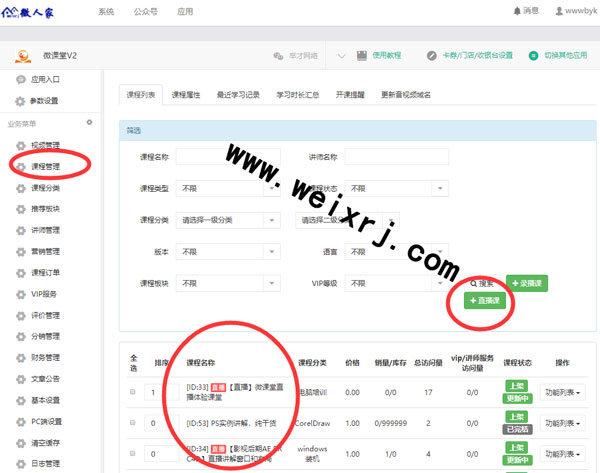Click the 微人家 logo
Viewport: 600px width, 473px height.
pyautogui.click(x=28, y=13)
